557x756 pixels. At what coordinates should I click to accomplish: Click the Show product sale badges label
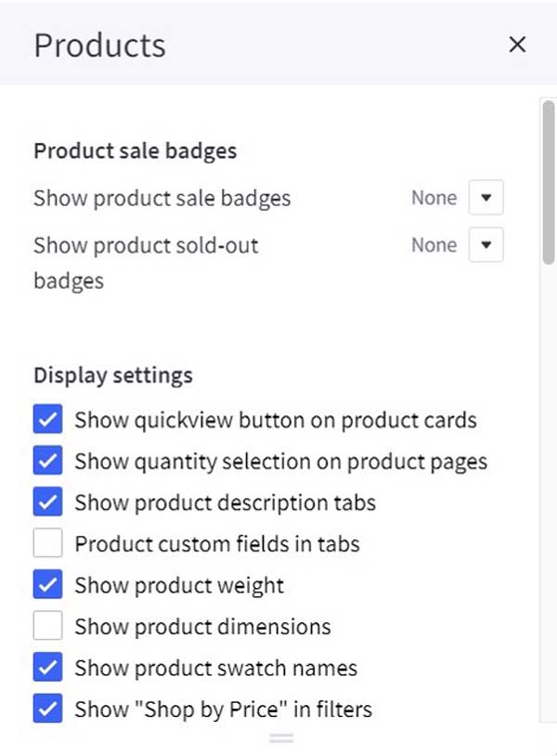click(162, 198)
